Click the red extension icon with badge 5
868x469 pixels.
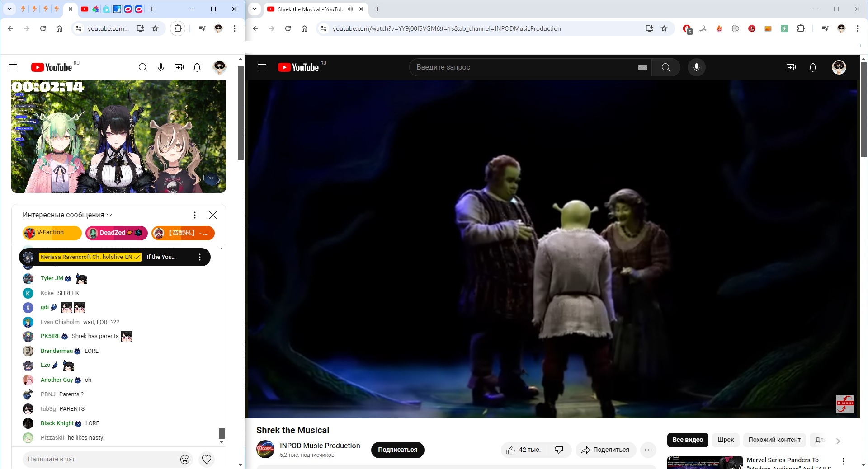tap(687, 29)
